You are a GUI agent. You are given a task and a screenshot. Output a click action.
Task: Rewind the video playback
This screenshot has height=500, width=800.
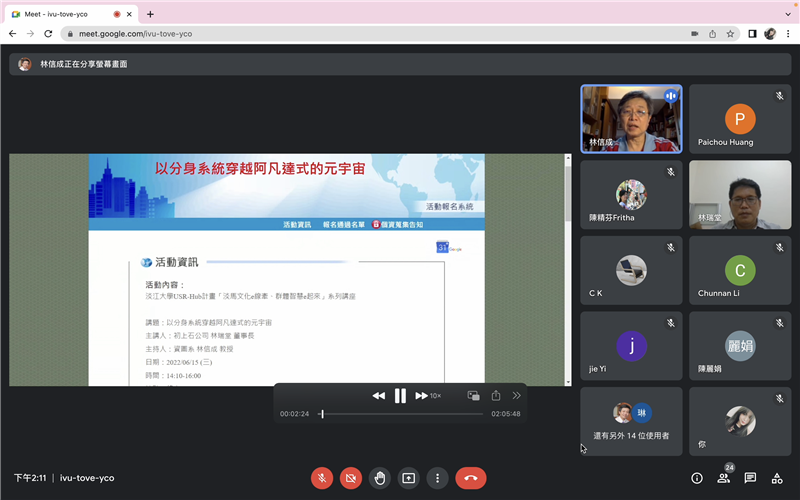coord(378,396)
